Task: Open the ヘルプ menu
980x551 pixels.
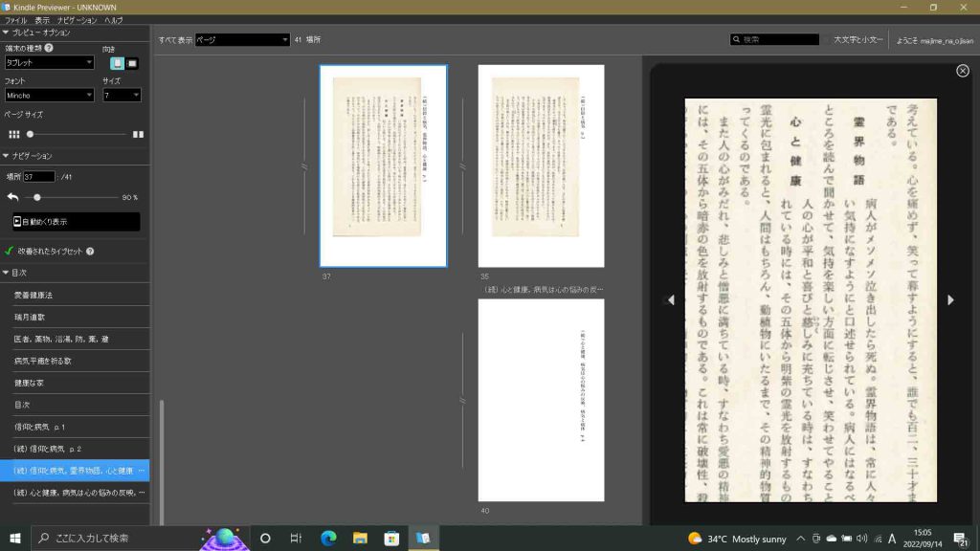Action: (114, 21)
